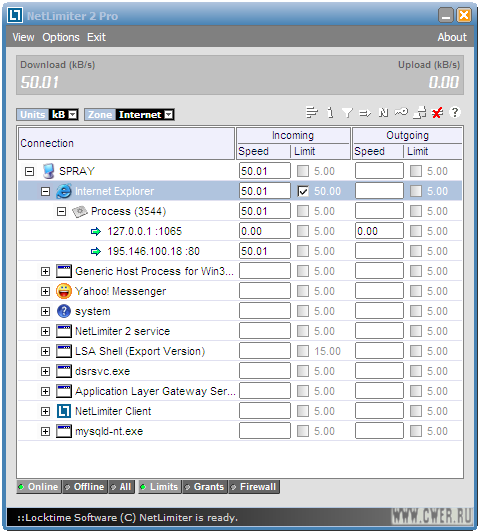Screen dimensions: 480x531
Task: Select the dsrsvc.exe row
Action: (x=240, y=371)
